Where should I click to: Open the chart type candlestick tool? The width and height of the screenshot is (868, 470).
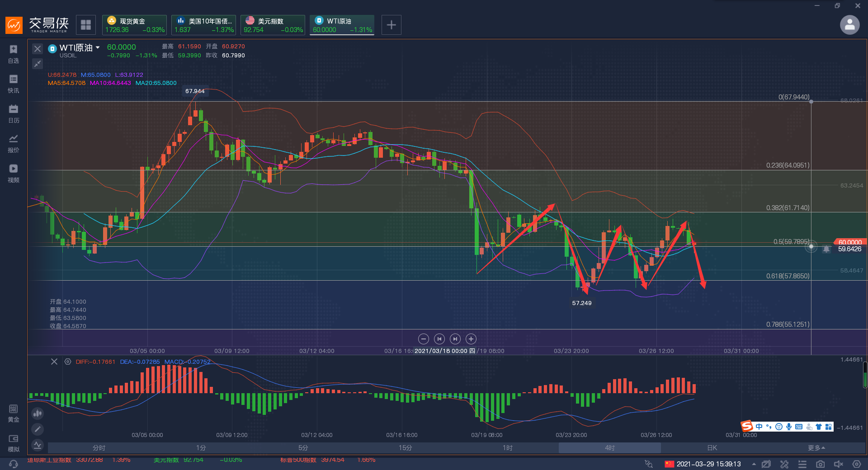(38, 413)
